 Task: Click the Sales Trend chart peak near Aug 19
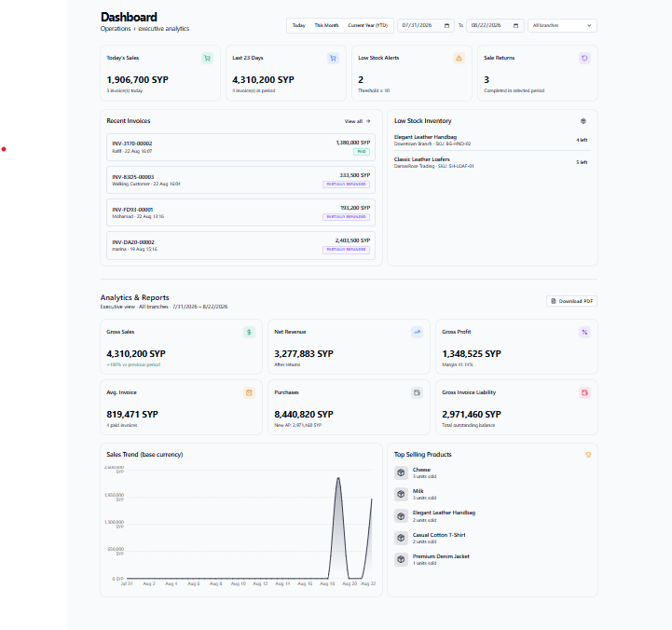(x=338, y=479)
